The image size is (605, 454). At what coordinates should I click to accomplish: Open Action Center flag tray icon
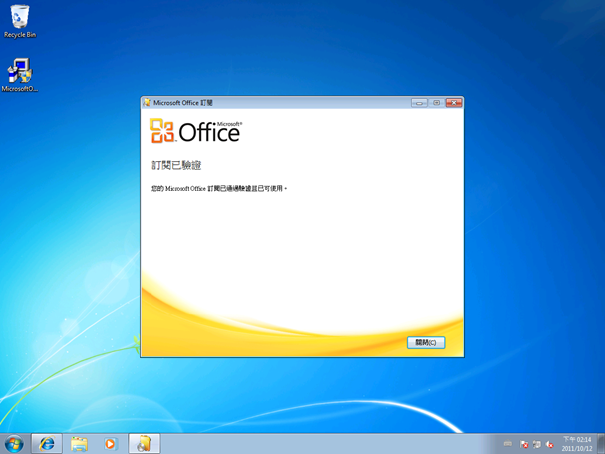pyautogui.click(x=524, y=444)
